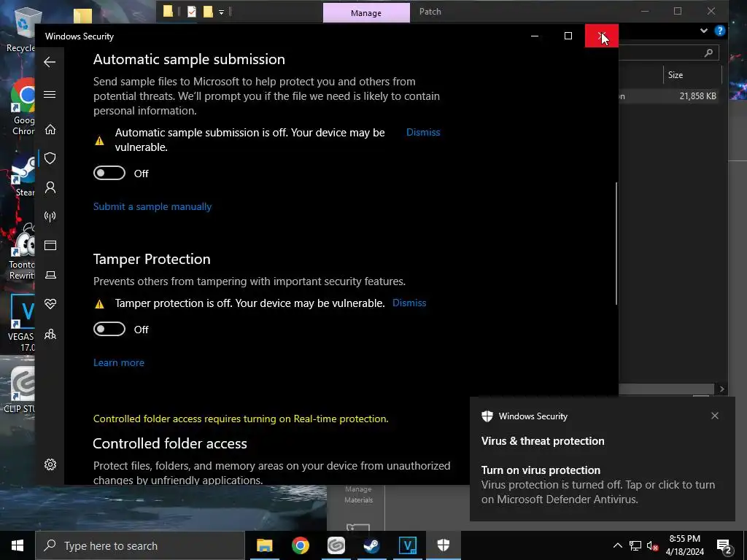Image resolution: width=747 pixels, height=560 pixels.
Task: Turn on Tamper Protection toggle
Action: [109, 329]
